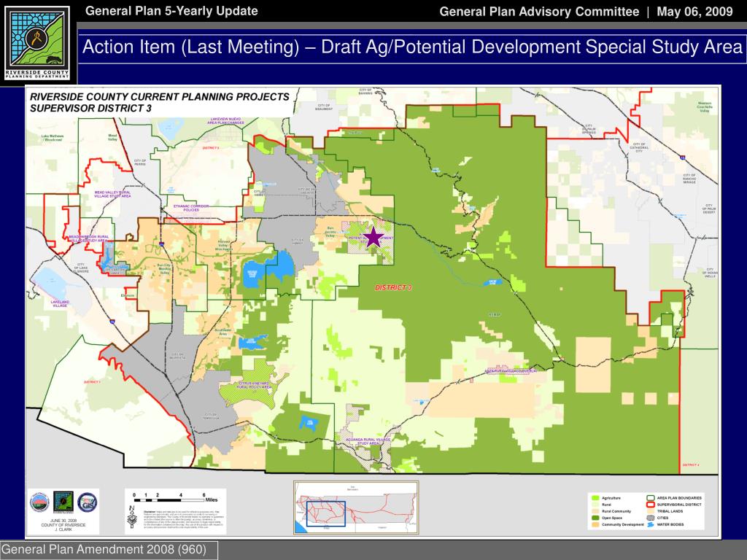Screen dimensions: 747x560
Task: Click the red 'DISTRICT 3' map label
Action: (x=393, y=287)
